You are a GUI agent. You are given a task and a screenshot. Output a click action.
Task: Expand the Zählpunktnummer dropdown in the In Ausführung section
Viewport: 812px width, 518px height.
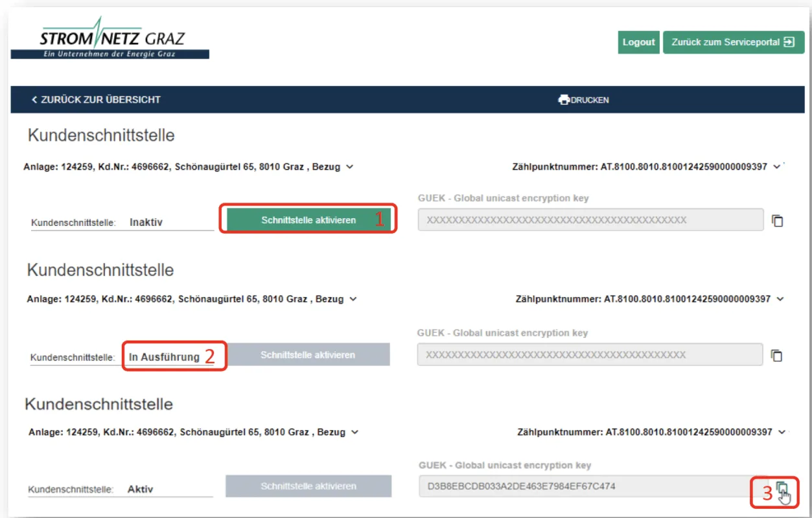780,299
